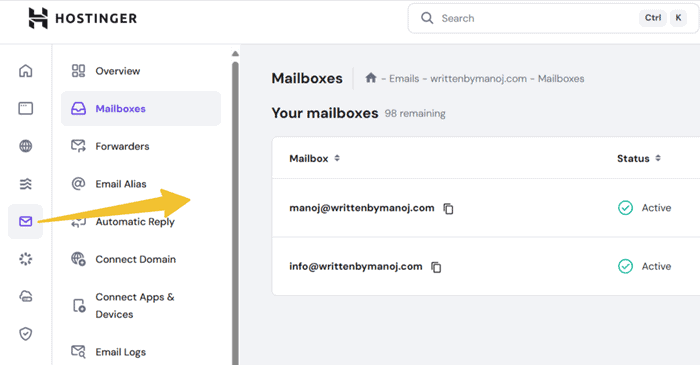This screenshot has height=365, width=700.
Task: Click the K shortcut key badge
Action: click(x=678, y=18)
